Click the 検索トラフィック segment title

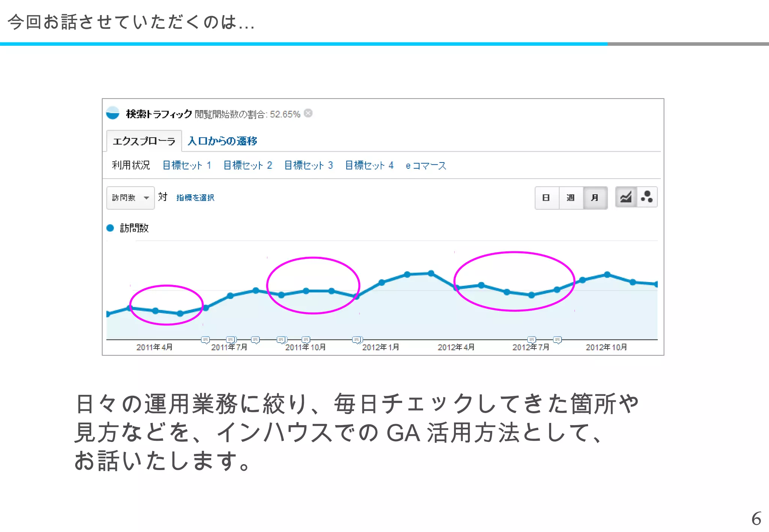[x=159, y=114]
